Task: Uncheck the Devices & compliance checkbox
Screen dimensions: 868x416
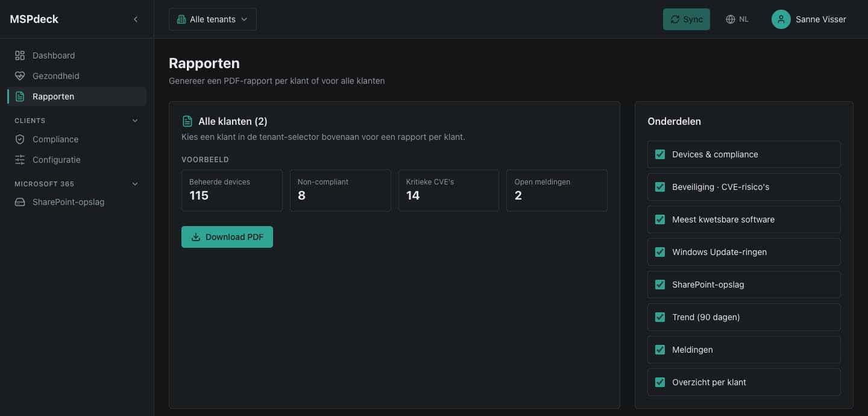Action: click(660, 154)
